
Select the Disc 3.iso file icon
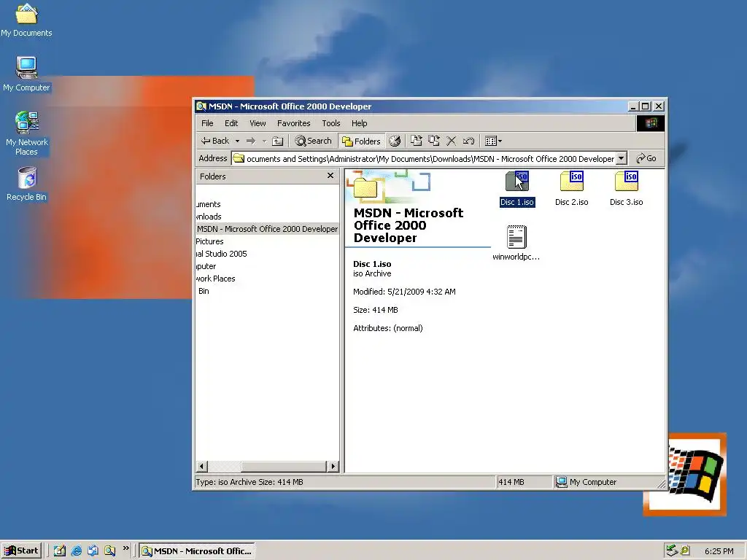coord(627,182)
